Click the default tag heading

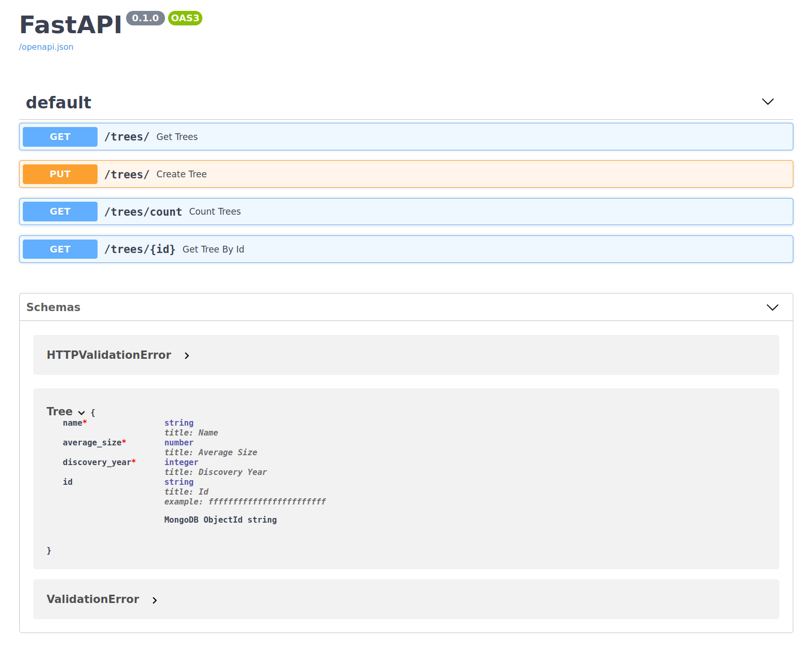[x=59, y=103]
